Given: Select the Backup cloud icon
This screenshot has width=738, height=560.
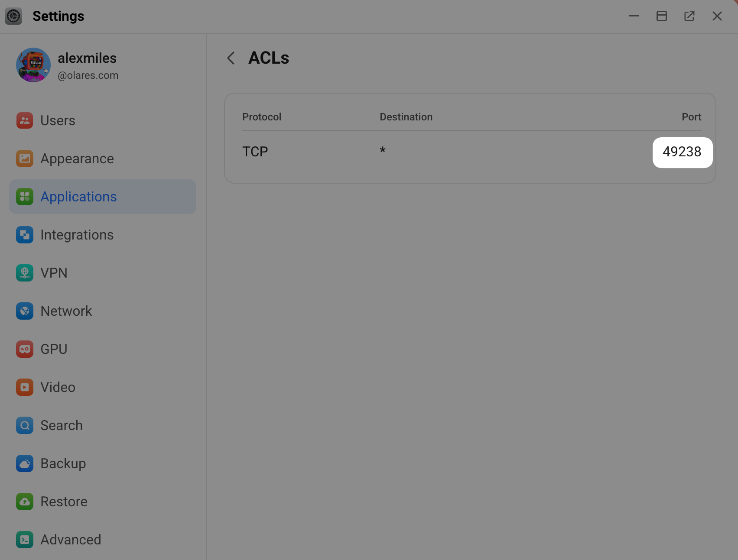Looking at the screenshot, I should [25, 463].
